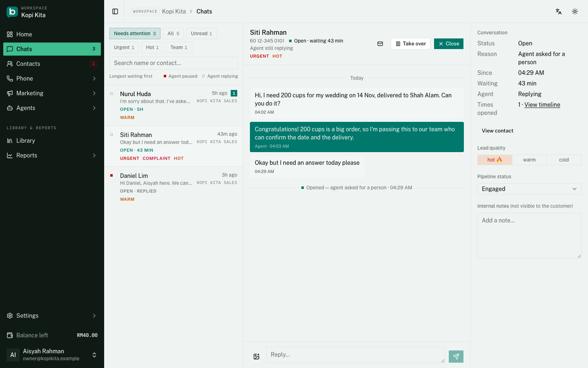Toggle the sidebar panel icon
Screen dimensions: 588x368
(115, 11)
